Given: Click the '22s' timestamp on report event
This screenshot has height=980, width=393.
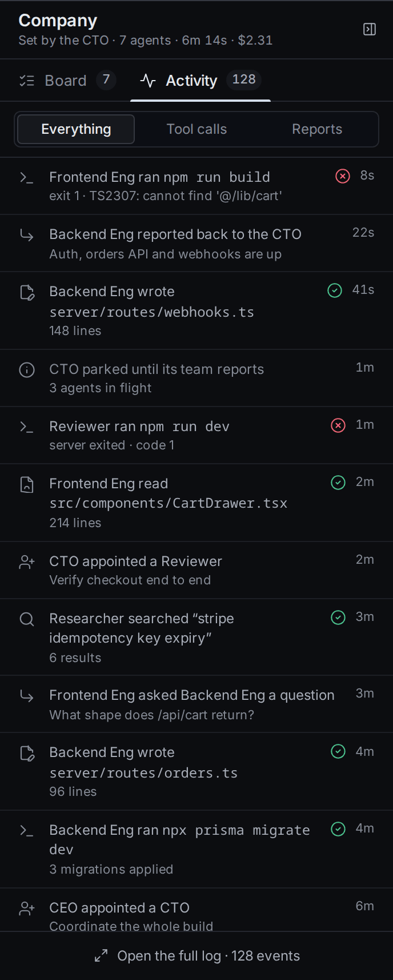Looking at the screenshot, I should [x=363, y=233].
